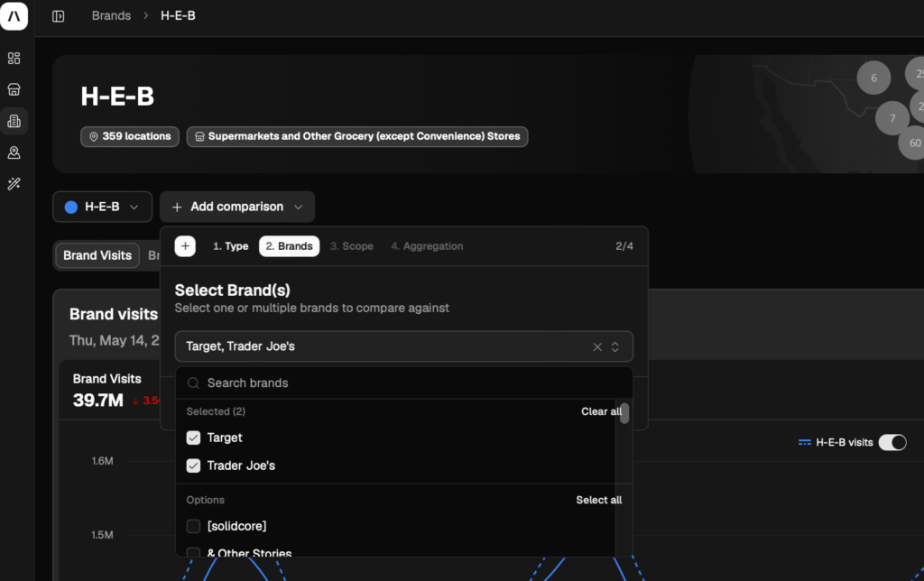Click the up-down chevrons in brand selector
924x581 pixels.
coord(614,346)
